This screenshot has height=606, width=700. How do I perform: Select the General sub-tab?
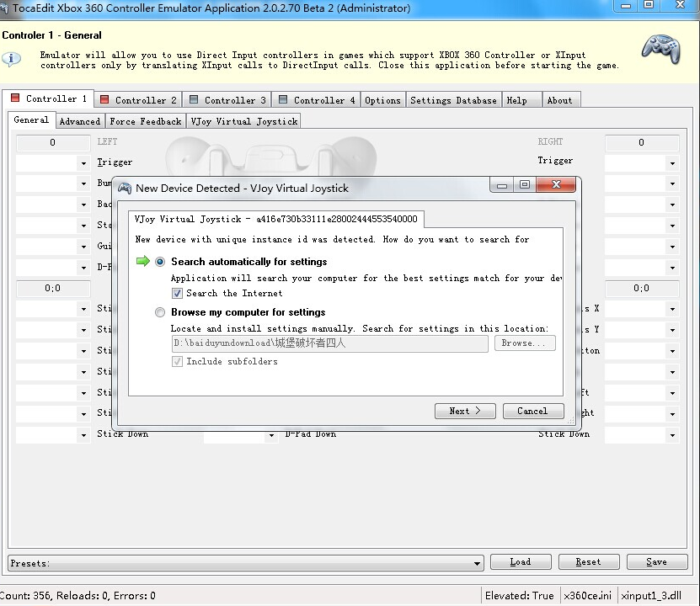31,120
